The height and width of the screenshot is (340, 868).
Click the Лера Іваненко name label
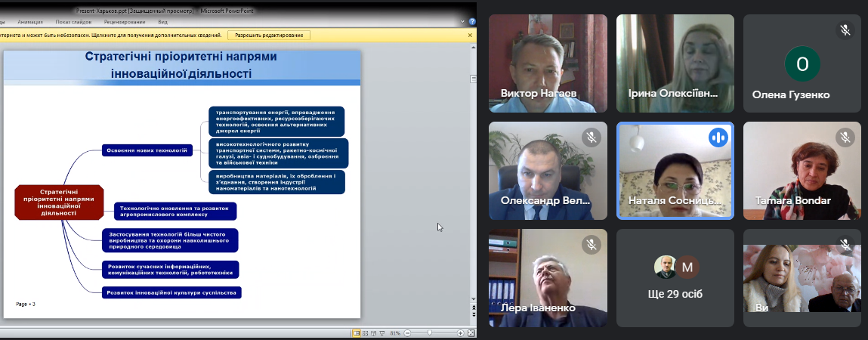click(538, 308)
